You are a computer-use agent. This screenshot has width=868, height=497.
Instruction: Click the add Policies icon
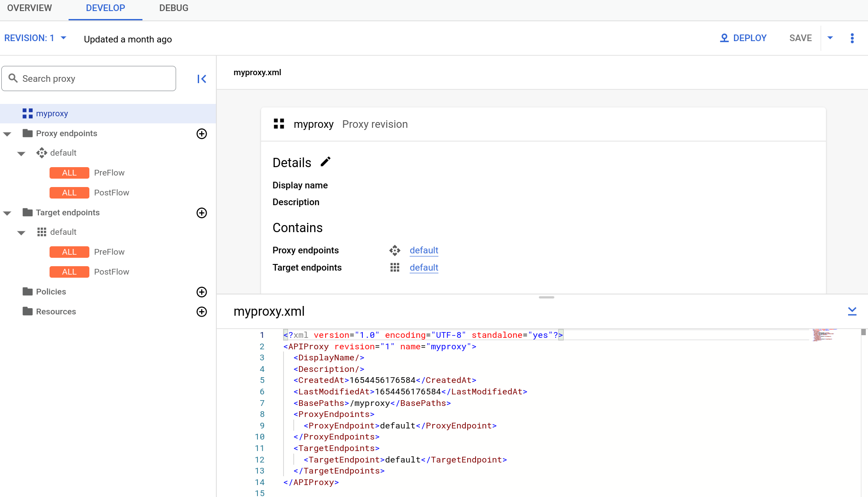pos(202,291)
